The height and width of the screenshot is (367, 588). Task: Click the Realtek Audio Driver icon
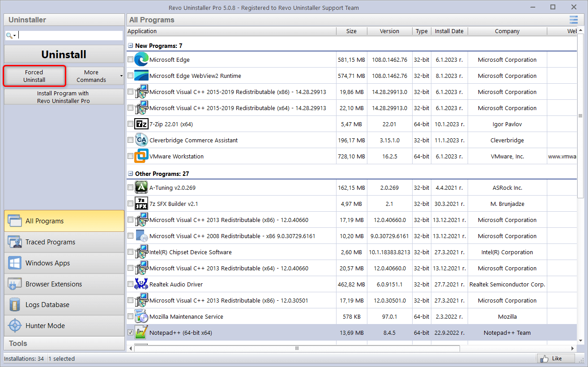[141, 284]
